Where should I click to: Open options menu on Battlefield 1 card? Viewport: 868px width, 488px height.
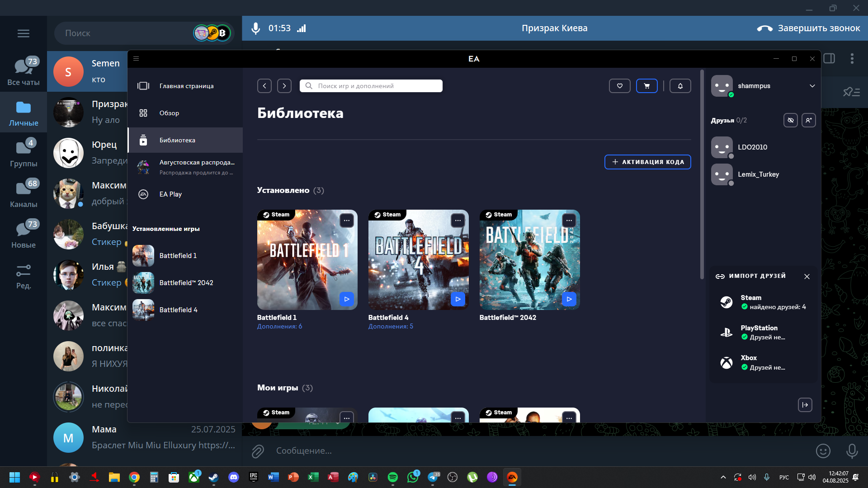(347, 221)
